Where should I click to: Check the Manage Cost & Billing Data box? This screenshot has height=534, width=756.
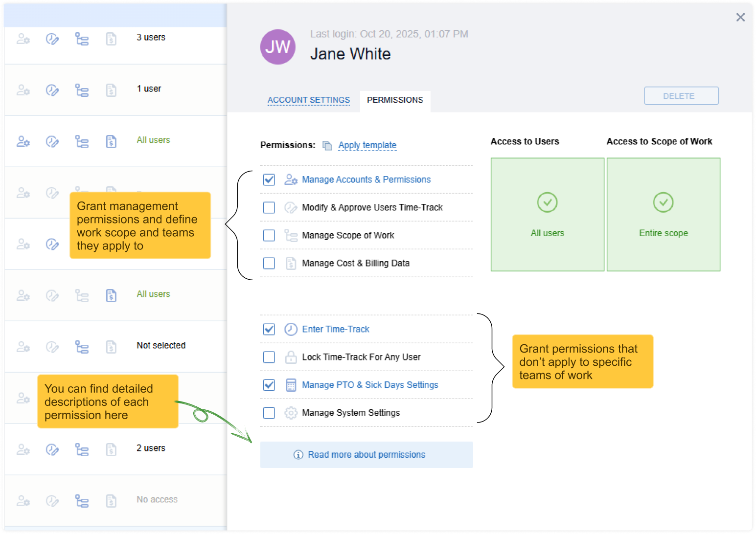tap(269, 264)
